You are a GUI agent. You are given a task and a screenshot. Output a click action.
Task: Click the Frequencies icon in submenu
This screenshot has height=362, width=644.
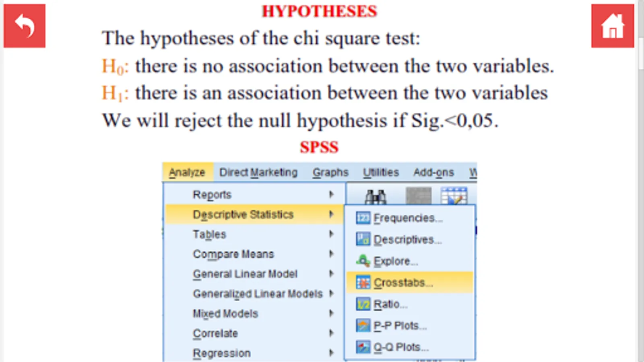[x=363, y=218]
